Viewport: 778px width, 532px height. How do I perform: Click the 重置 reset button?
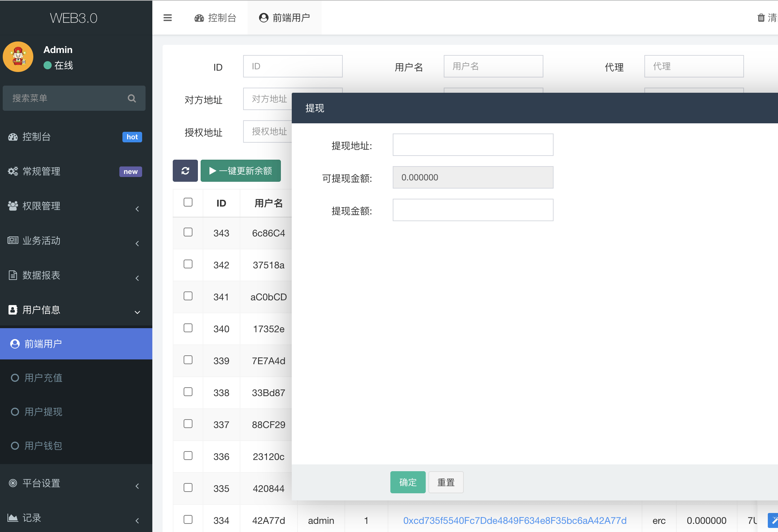coord(446,482)
